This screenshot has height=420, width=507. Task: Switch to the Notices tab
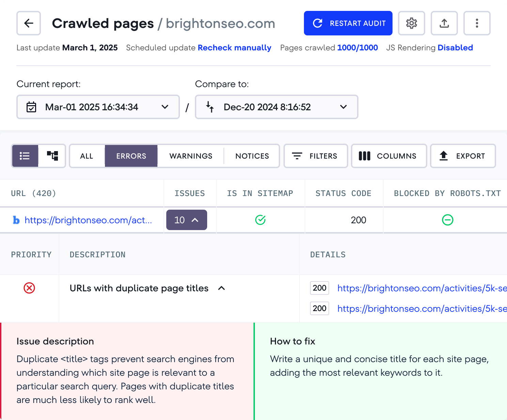point(252,156)
